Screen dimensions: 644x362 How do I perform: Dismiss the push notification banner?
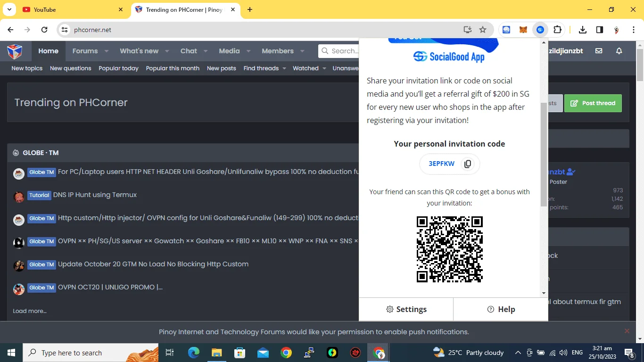click(627, 331)
